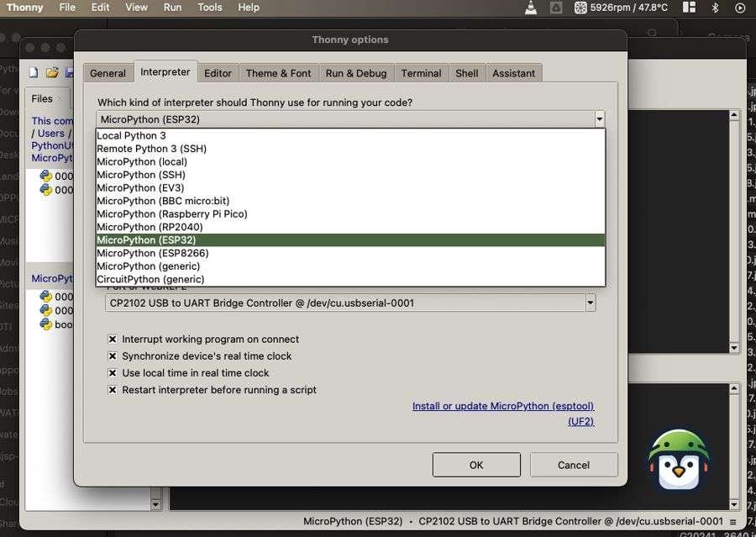Screen dimensions: 756x537
Task: Choose MicroPython (BBC micro:bit) option
Action: click(350, 201)
